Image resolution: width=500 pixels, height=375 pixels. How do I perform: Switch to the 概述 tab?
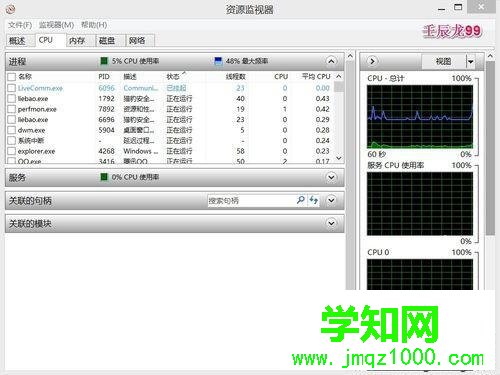pos(19,41)
